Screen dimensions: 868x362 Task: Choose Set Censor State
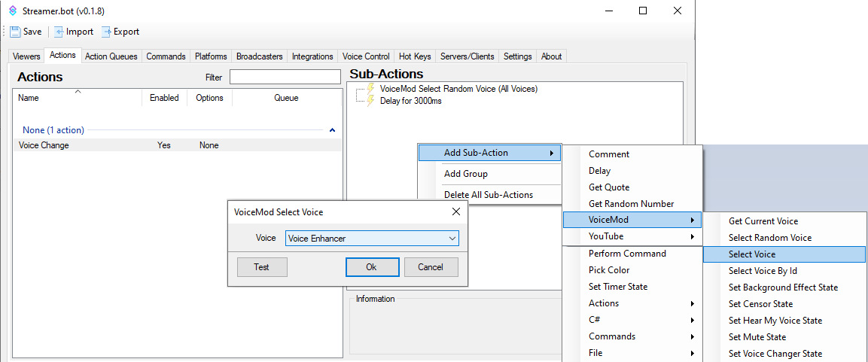point(784,304)
